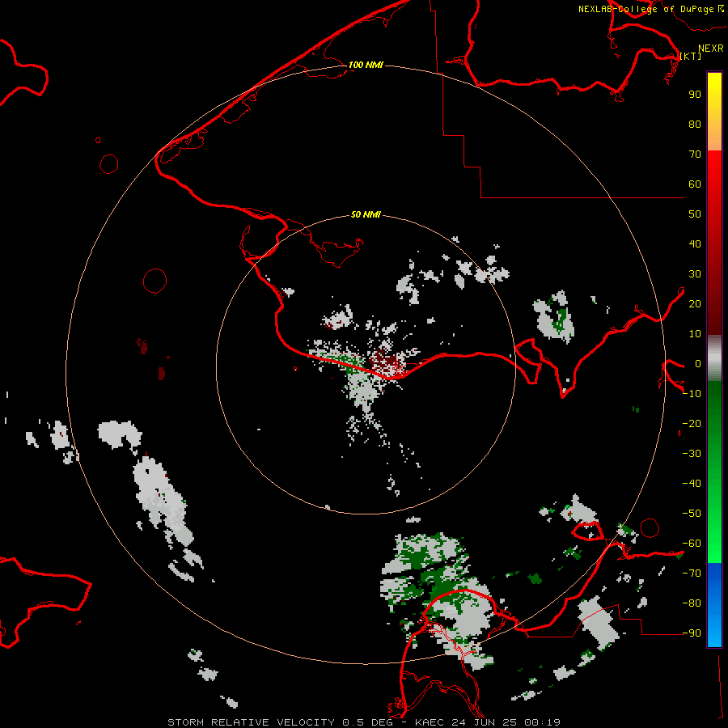728x728 pixels.
Task: Click the 0 value on the velocity scale
Action: [698, 363]
